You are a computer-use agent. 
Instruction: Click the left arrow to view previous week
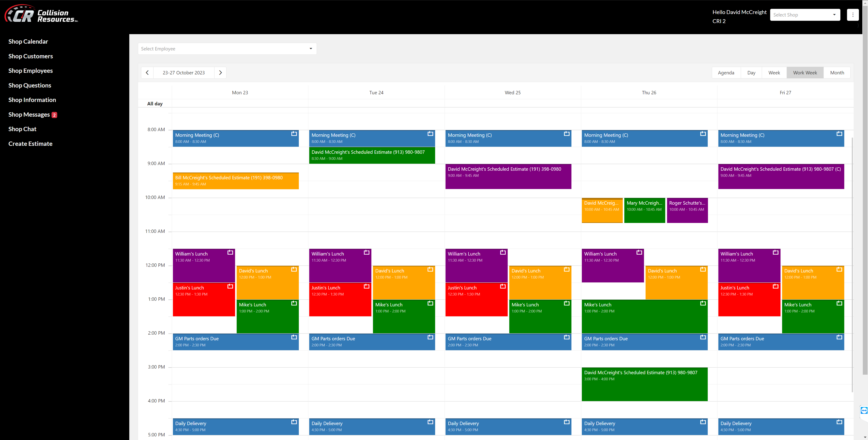[147, 73]
